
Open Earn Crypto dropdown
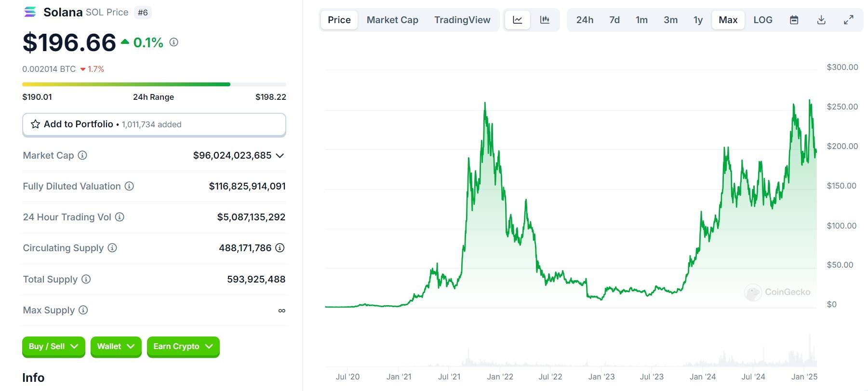coord(183,347)
